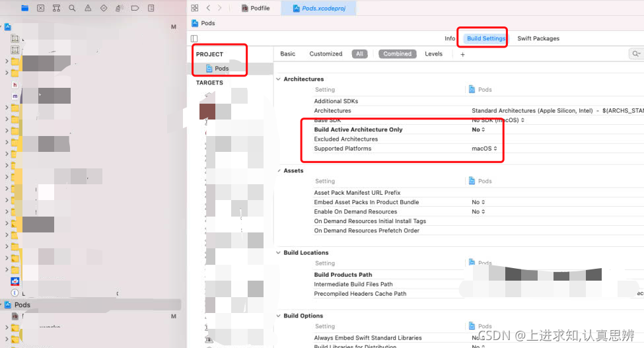Open the Test navigator diamond icon
The height and width of the screenshot is (348, 644).
[104, 8]
